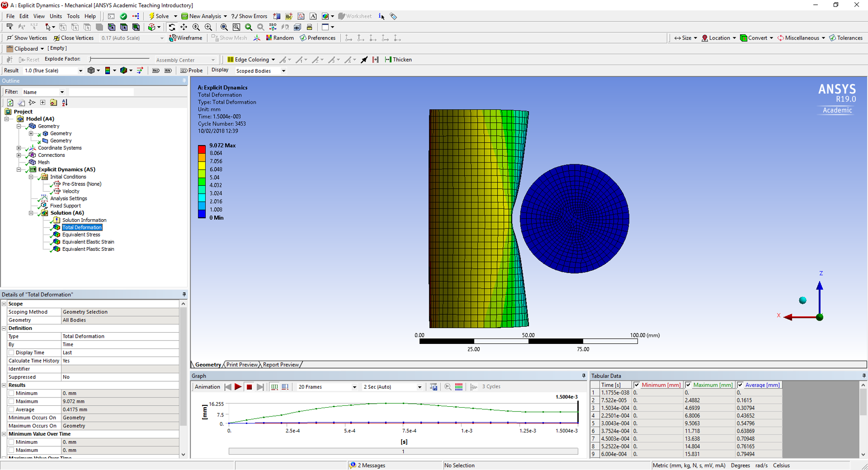The image size is (868, 470).
Task: Click the Random colors icon
Action: (x=269, y=38)
